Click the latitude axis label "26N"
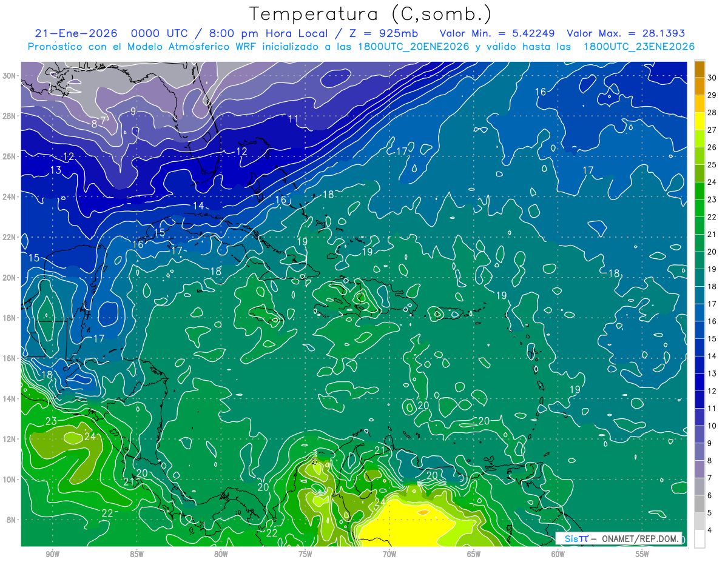The image size is (728, 562). (10, 156)
